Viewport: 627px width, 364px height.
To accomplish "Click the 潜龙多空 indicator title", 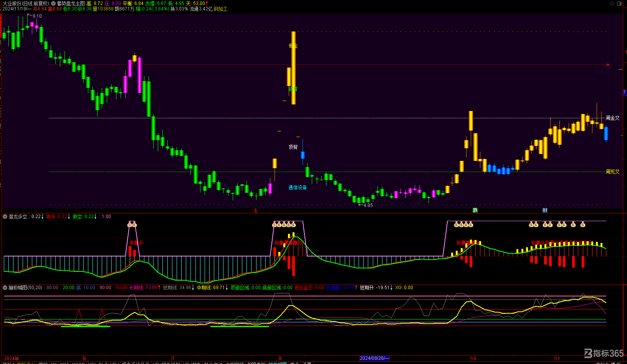I will (x=18, y=217).
